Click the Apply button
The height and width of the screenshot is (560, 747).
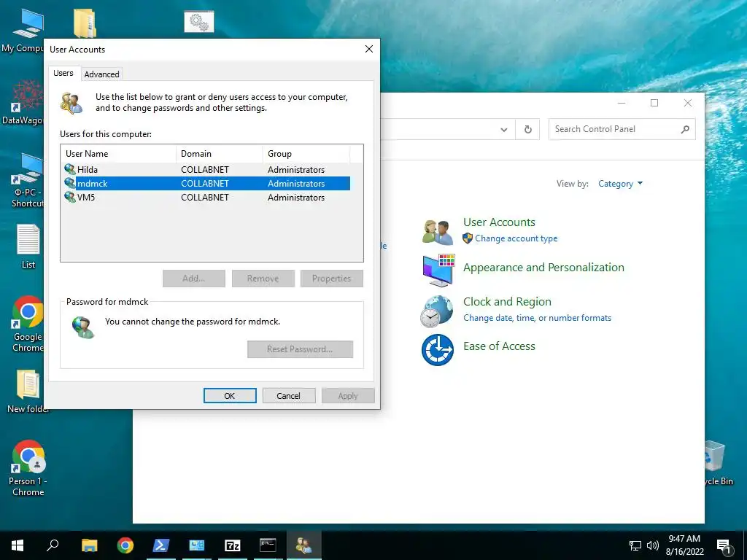[348, 396]
